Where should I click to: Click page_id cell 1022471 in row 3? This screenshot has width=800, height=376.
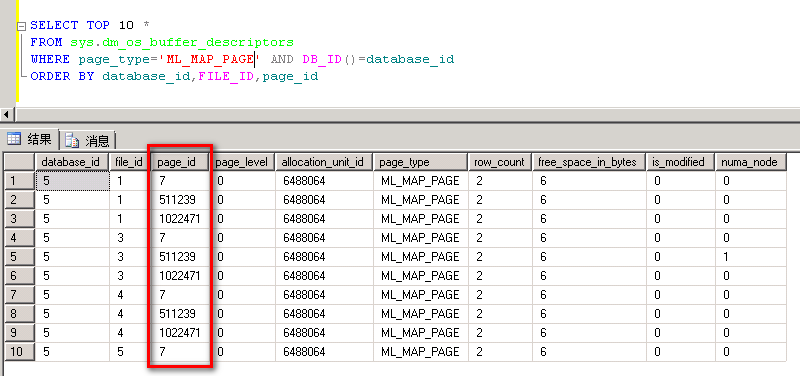click(x=181, y=219)
